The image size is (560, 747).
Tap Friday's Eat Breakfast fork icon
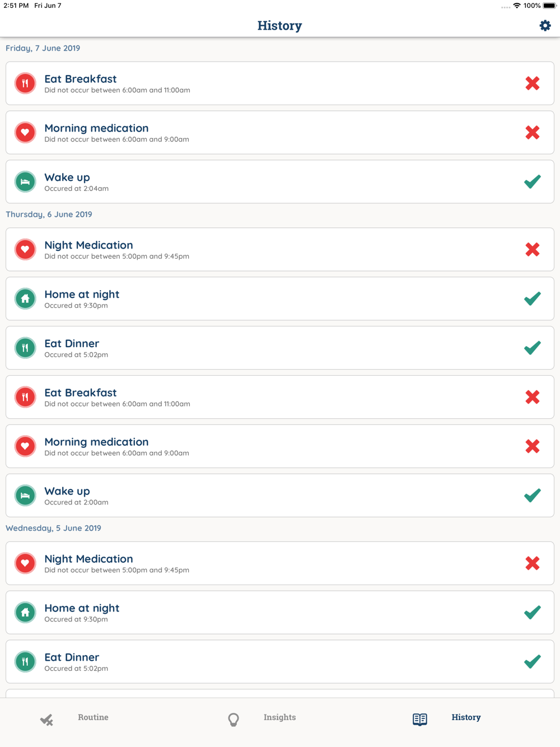[25, 83]
